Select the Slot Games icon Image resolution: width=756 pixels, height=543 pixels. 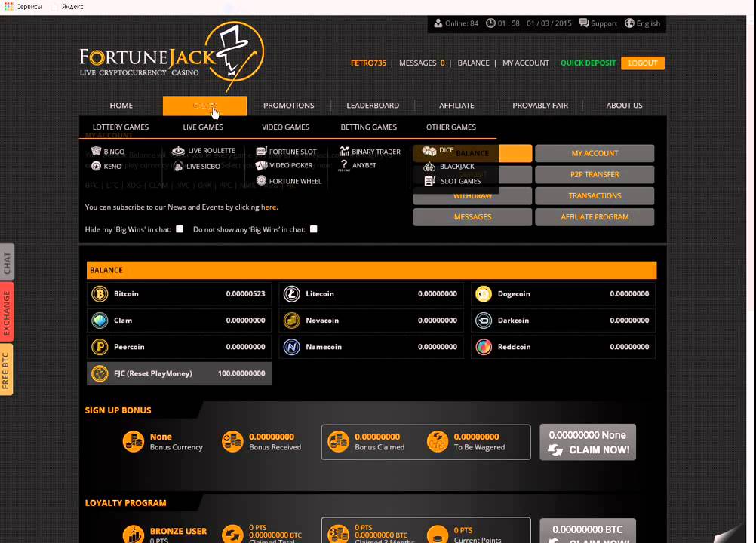(429, 181)
